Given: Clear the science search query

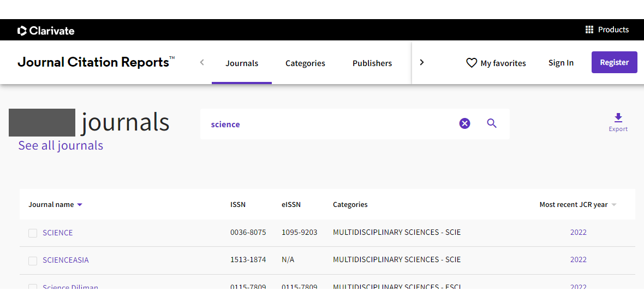Looking at the screenshot, I should pyautogui.click(x=464, y=123).
